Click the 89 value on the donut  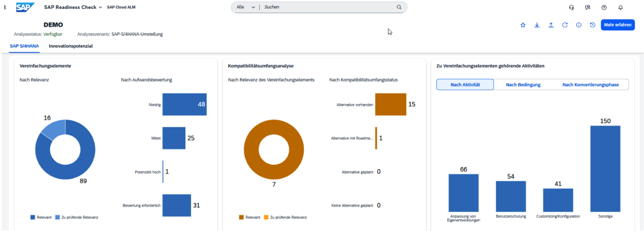(x=83, y=181)
